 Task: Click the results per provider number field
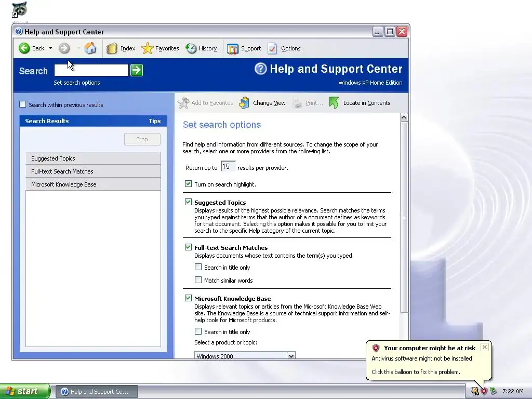[x=228, y=167]
